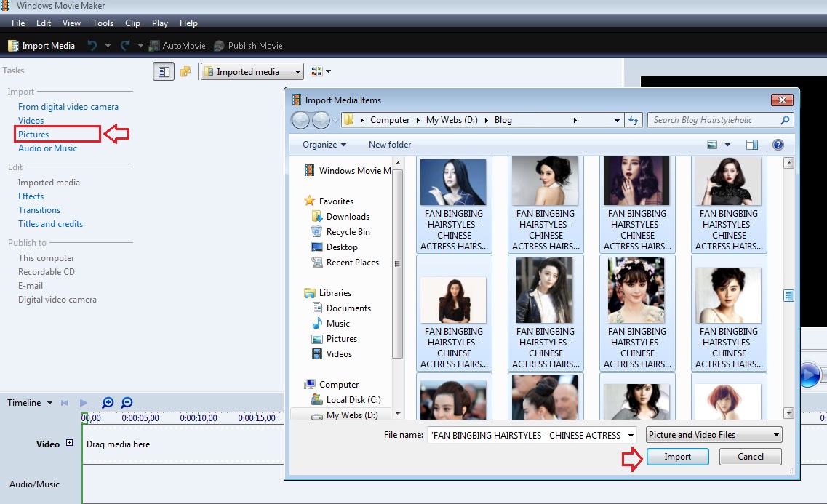Open the Help menu
The width and height of the screenshot is (827, 504).
(188, 23)
